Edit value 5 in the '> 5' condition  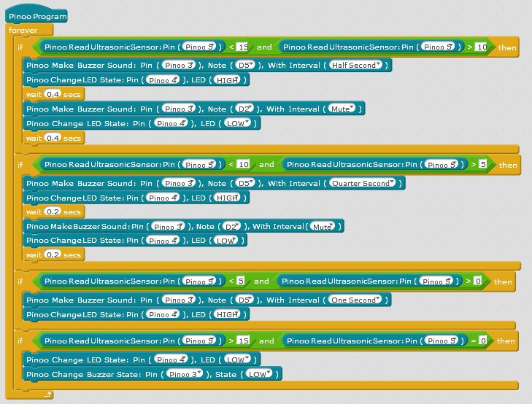coord(483,164)
